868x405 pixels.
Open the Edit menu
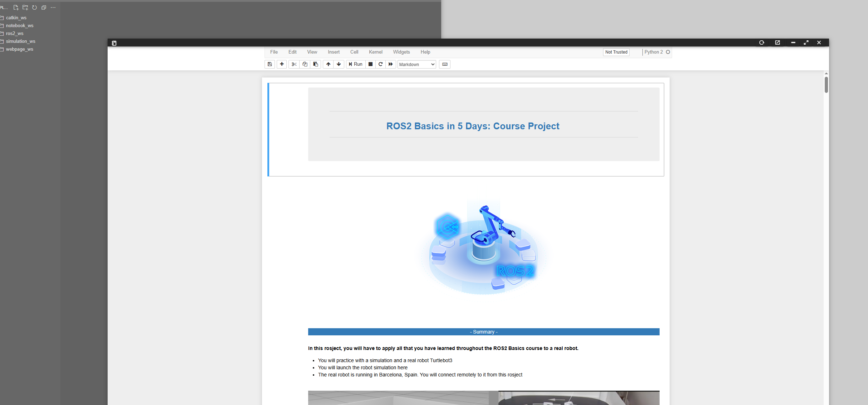(x=292, y=52)
